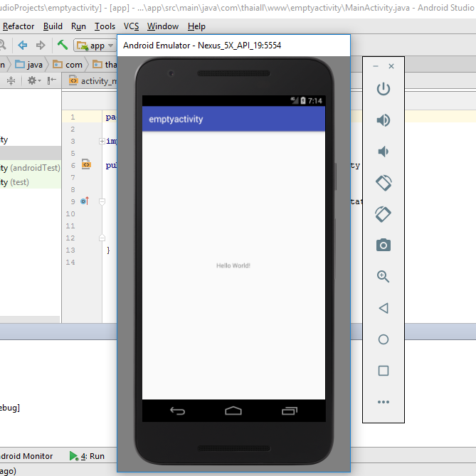Click the emulator Zoom magnifier icon
Image resolution: width=476 pixels, height=476 pixels.
pyautogui.click(x=383, y=277)
